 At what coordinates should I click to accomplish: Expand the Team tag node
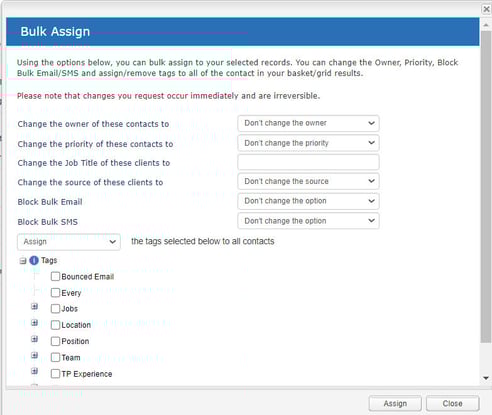34,355
